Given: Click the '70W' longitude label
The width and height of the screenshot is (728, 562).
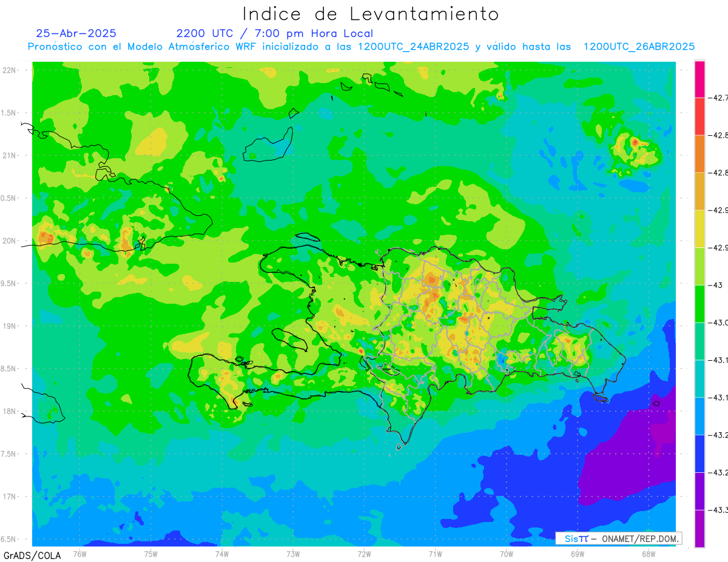Looking at the screenshot, I should 507,554.
